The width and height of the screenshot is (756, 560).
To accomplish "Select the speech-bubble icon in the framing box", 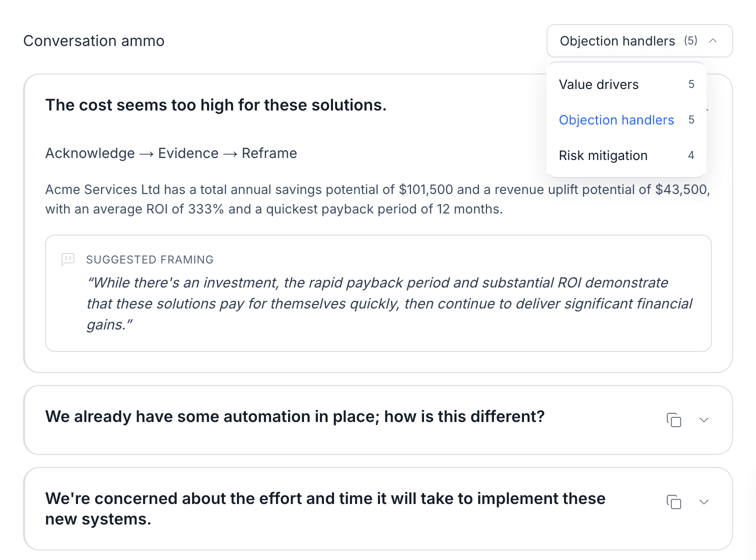I will coord(67,259).
